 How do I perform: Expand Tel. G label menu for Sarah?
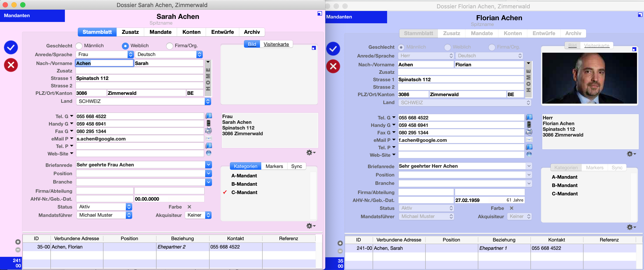point(71,116)
